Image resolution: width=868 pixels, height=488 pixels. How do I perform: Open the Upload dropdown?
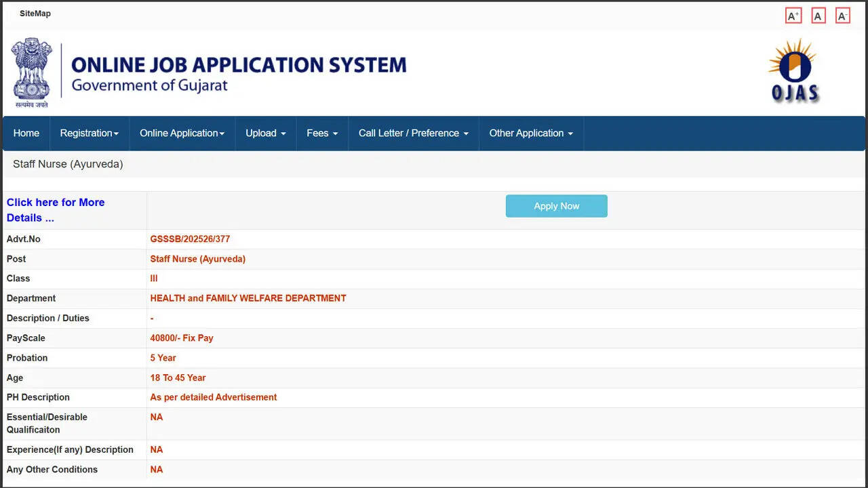click(265, 133)
